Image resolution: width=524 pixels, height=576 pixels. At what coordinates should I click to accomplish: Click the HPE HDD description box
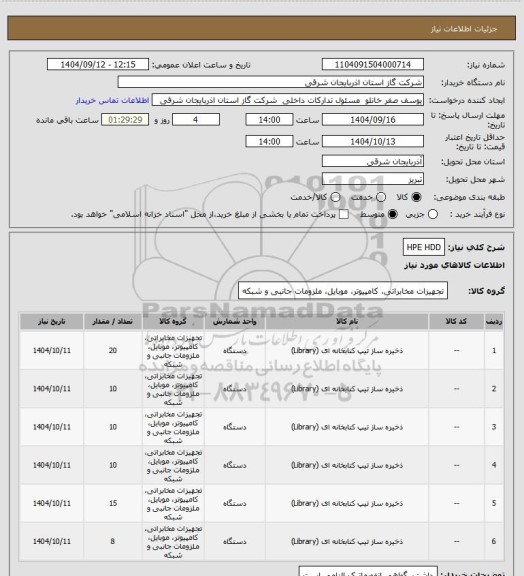424,247
